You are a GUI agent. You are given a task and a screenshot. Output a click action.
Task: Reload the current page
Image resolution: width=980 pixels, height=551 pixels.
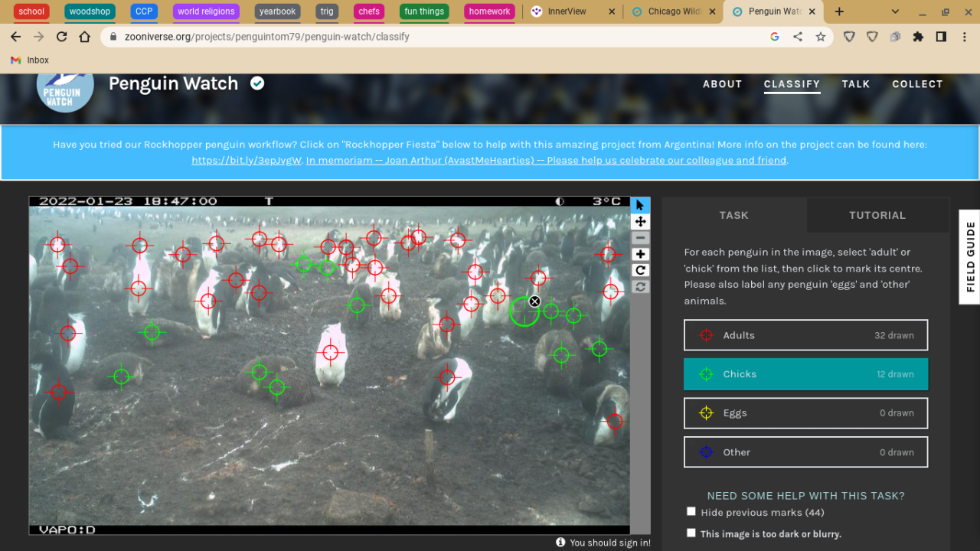pos(62,37)
